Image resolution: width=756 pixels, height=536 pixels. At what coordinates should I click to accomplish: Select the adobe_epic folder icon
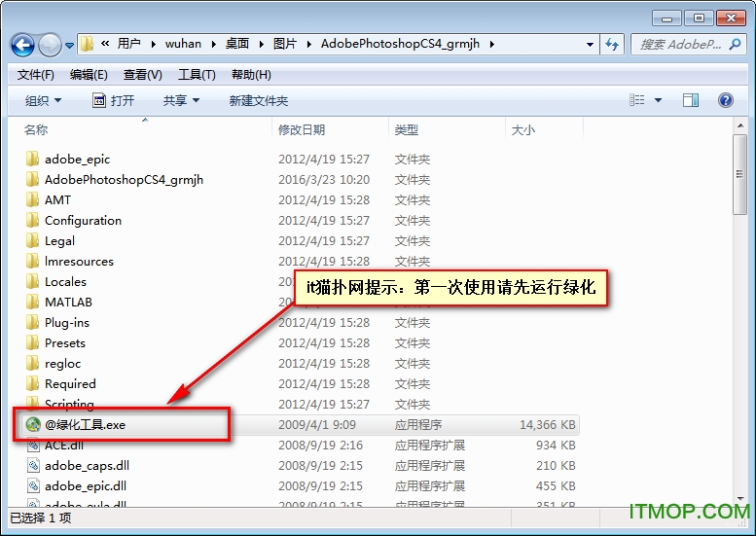tap(33, 159)
